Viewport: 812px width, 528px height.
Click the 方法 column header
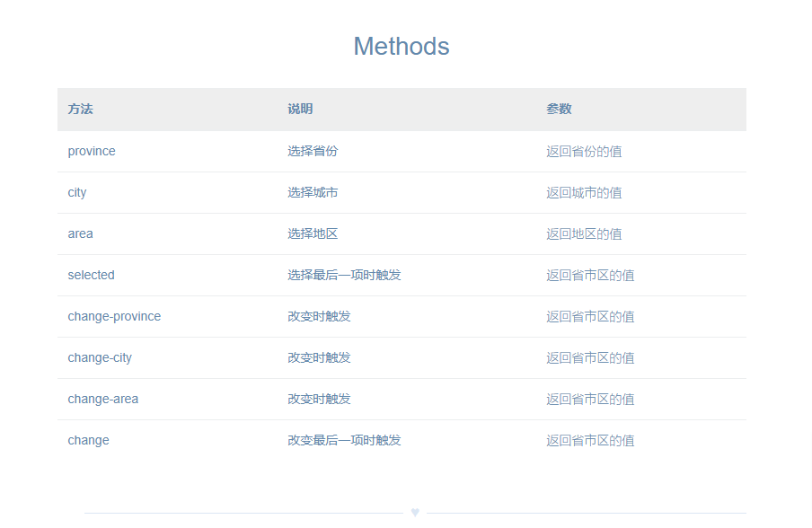[81, 109]
